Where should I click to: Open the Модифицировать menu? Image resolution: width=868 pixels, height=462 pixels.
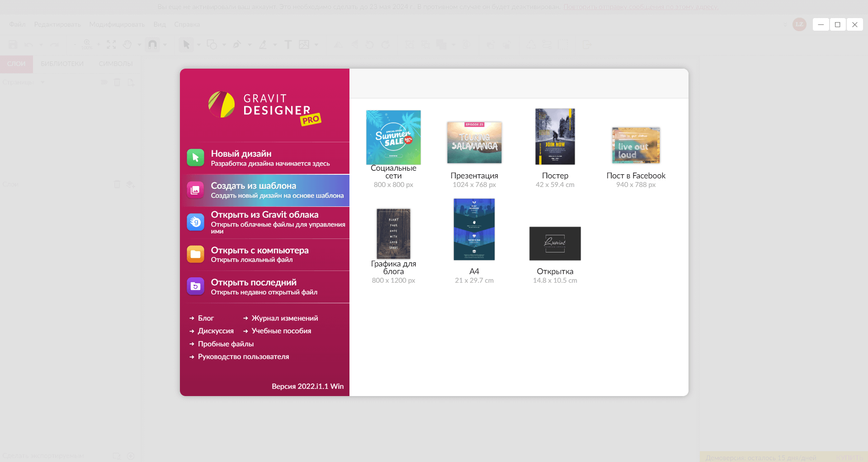click(x=117, y=24)
